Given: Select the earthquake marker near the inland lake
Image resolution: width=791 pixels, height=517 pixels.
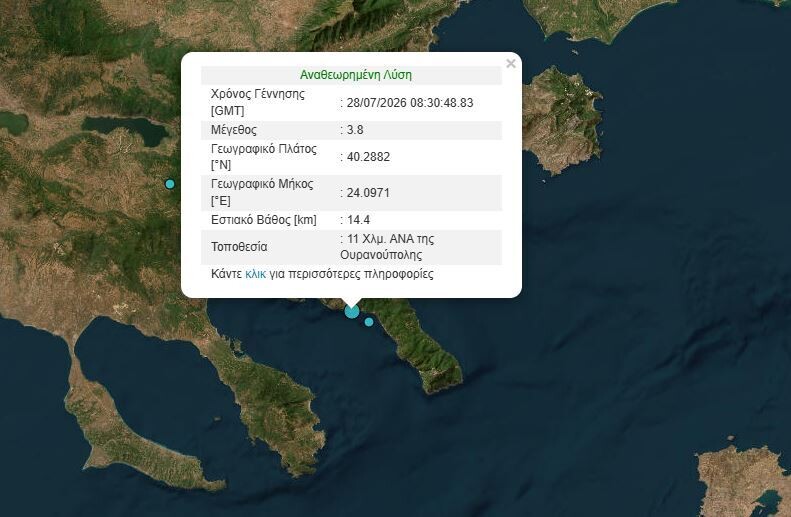Looking at the screenshot, I should pos(170,184).
